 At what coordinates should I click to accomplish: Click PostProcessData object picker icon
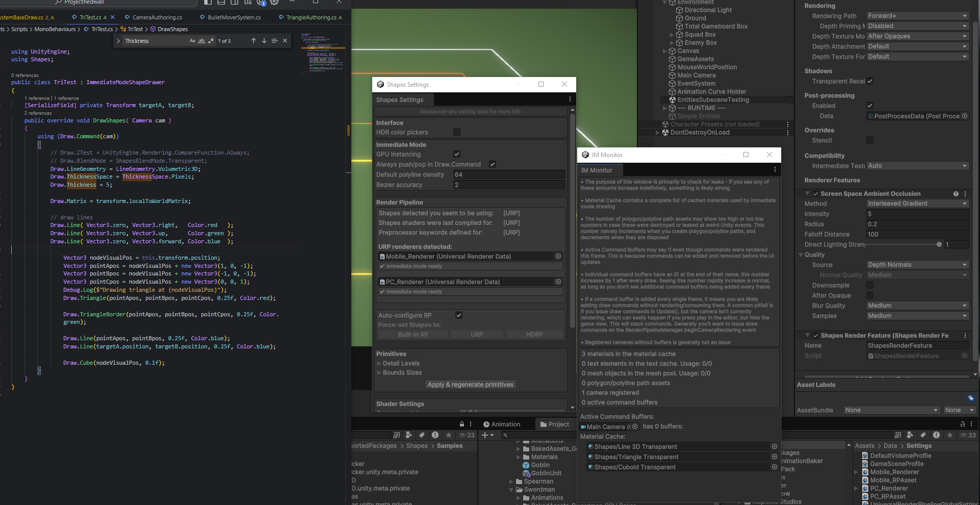coord(965,116)
